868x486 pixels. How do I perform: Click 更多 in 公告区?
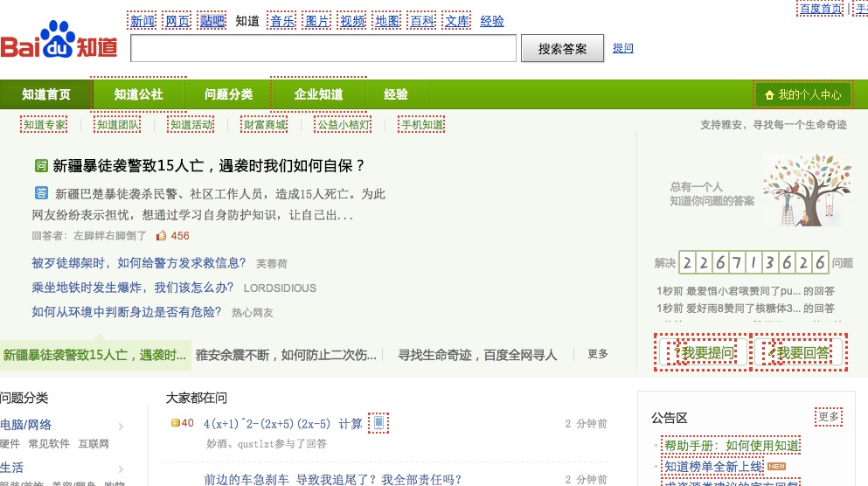point(828,416)
